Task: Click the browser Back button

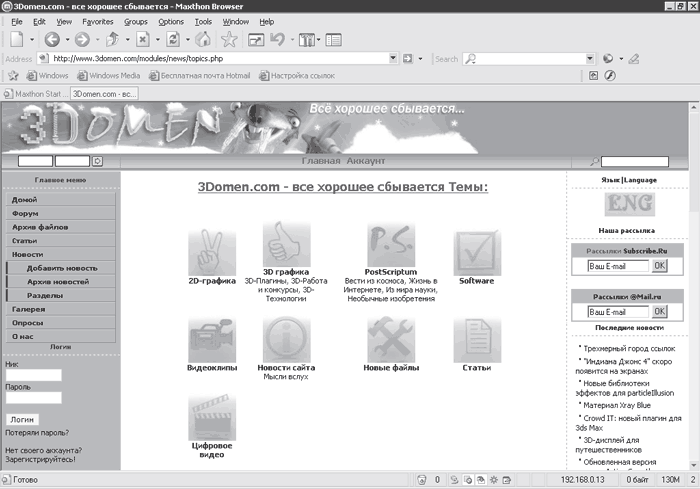Action: [52, 40]
